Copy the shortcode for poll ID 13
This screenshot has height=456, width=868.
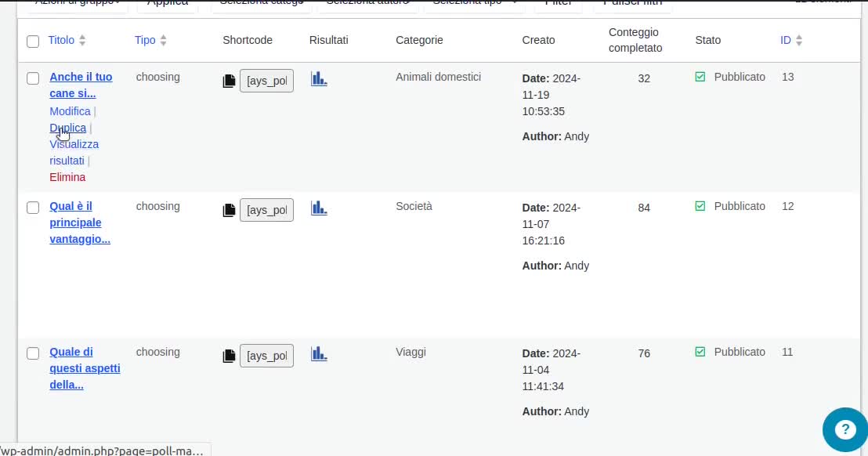(229, 81)
